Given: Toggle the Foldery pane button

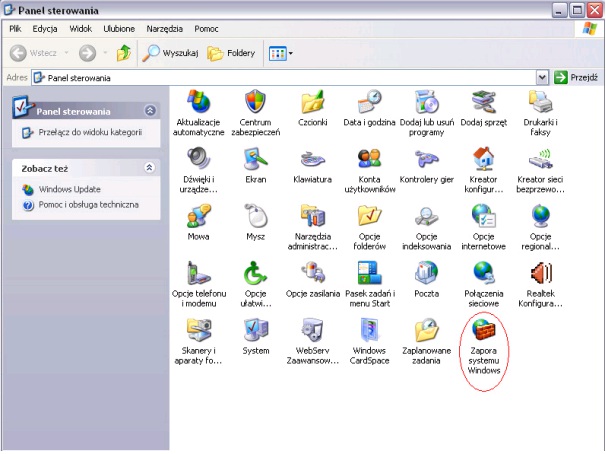Looking at the screenshot, I should [231, 53].
